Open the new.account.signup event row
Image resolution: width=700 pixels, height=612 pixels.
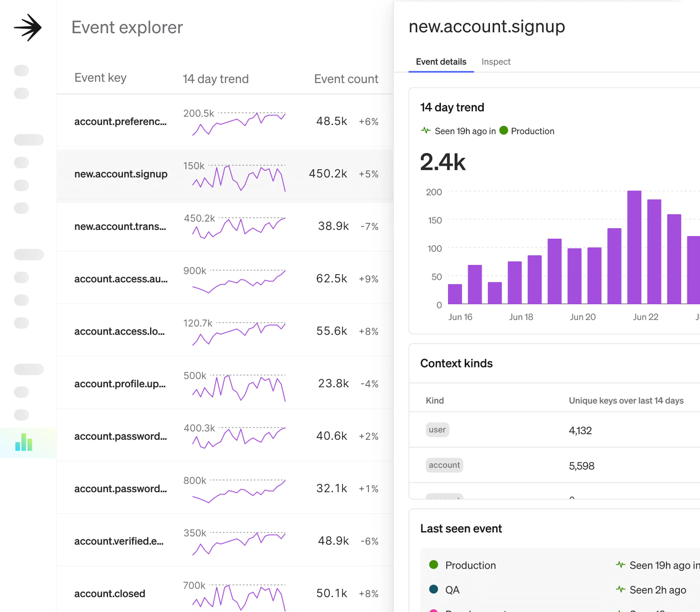(x=121, y=174)
